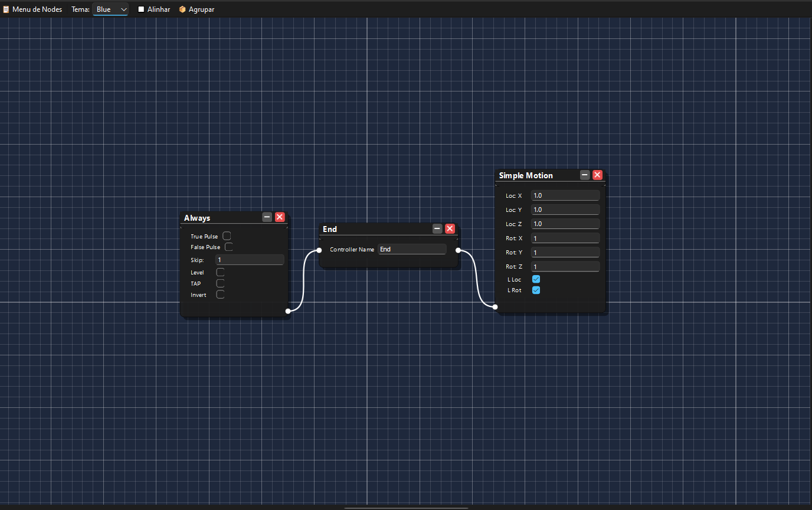Click the End node title

pyautogui.click(x=330, y=229)
